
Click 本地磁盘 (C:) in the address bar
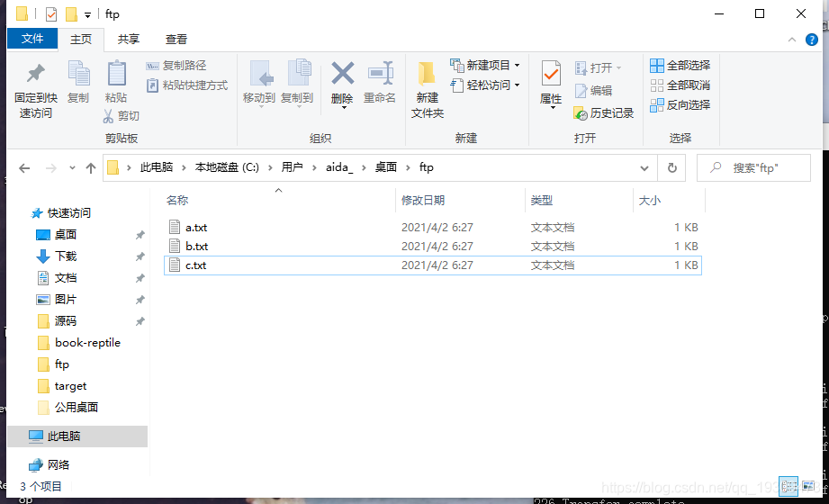tap(227, 167)
